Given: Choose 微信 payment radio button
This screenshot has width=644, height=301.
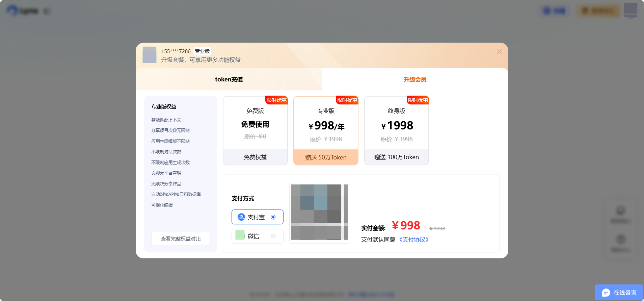Looking at the screenshot, I should tap(273, 236).
